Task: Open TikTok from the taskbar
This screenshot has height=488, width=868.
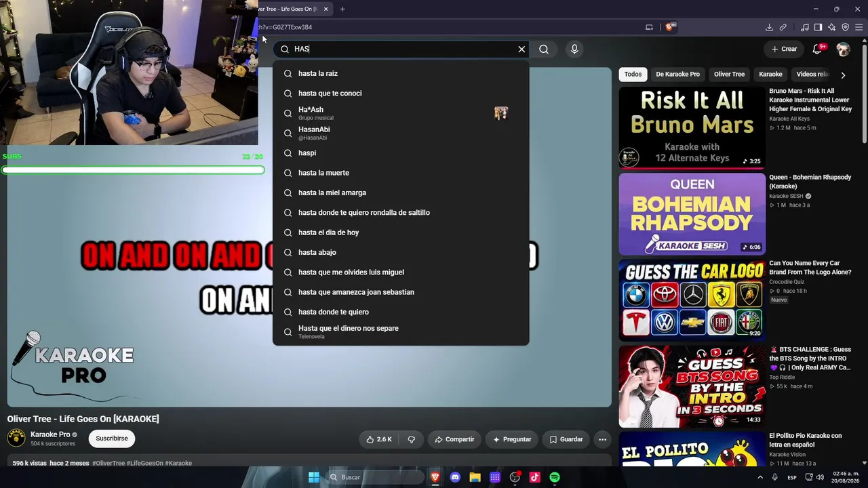Action: click(534, 477)
